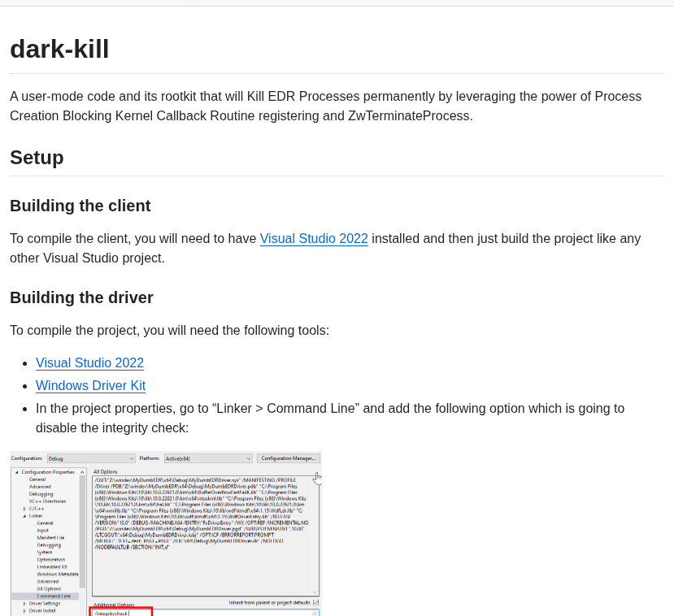The height and width of the screenshot is (616, 674).
Task: Click the Configuration Manager button
Action: coord(289,458)
